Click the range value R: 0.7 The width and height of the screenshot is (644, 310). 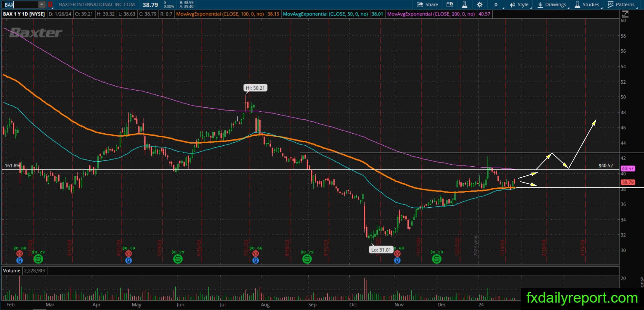click(166, 14)
